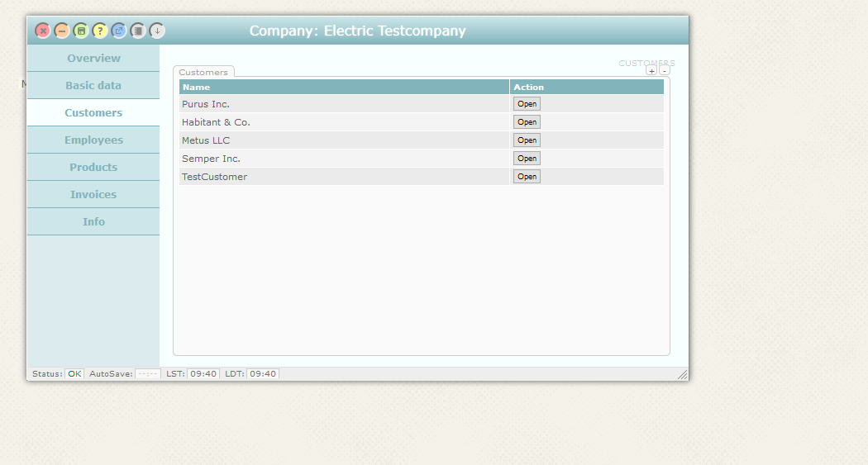Screen dimensions: 868x465
Task: Click the window resize grip corner
Action: tap(682, 375)
